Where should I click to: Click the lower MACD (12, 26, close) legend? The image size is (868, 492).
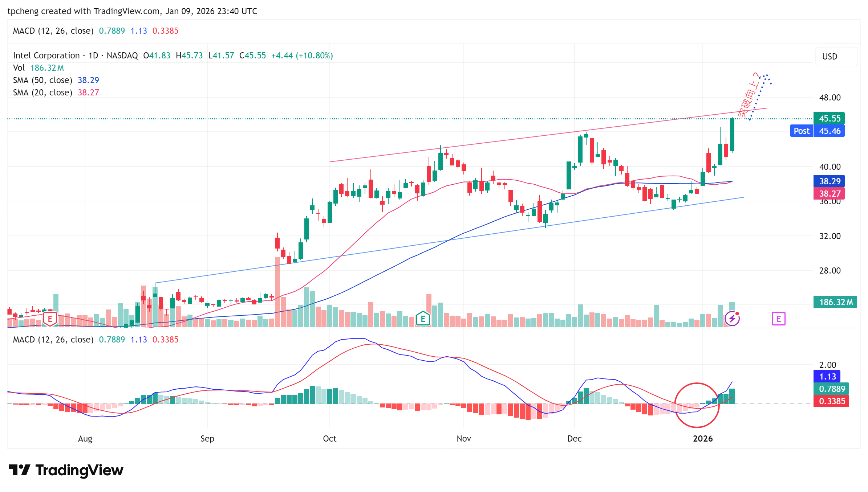(53, 340)
